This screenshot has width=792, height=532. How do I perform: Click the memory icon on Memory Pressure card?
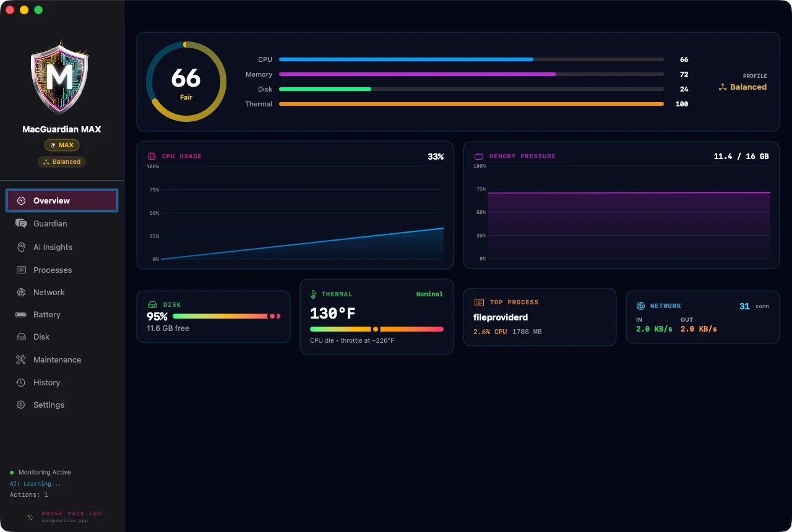click(479, 157)
